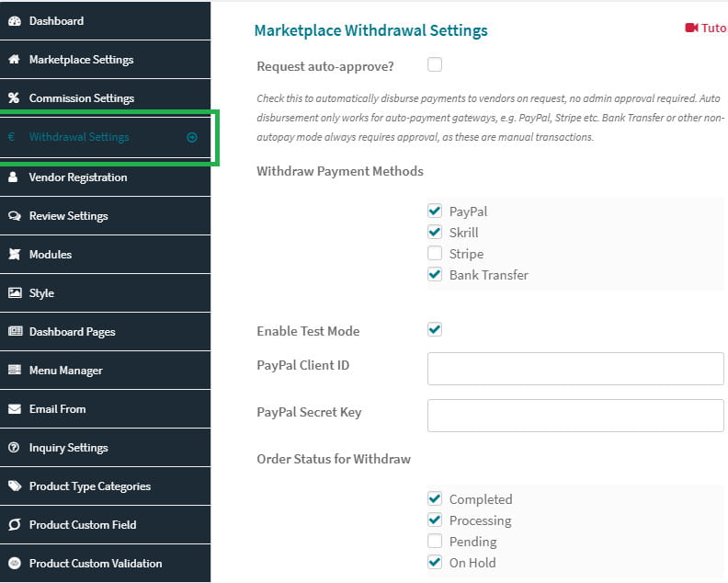Click the Marketplace Settings home icon
This screenshot has width=728, height=583.
tap(15, 60)
